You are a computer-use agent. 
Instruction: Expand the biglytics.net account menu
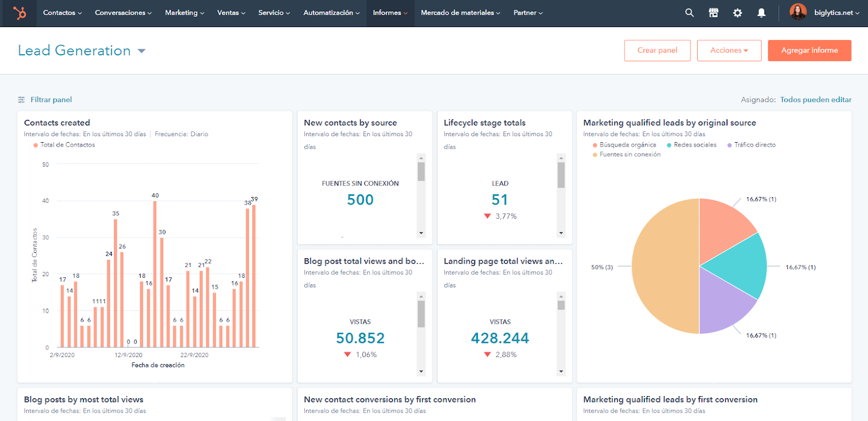point(836,13)
